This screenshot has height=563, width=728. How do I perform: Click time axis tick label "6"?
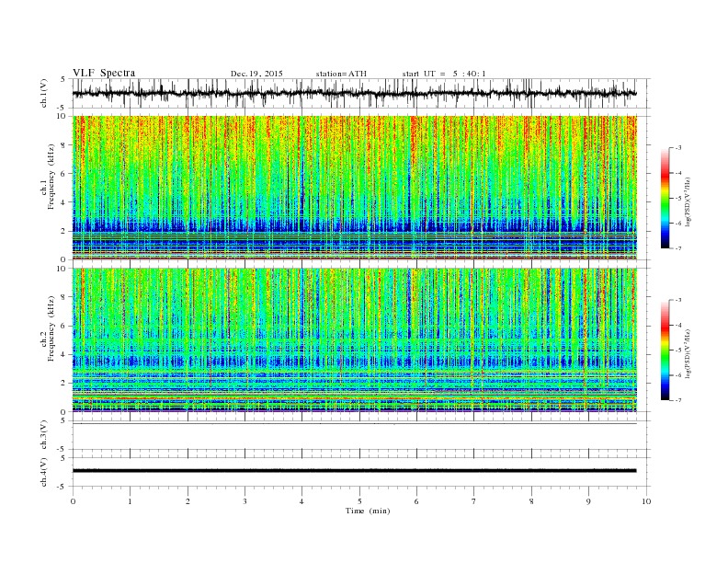416,501
